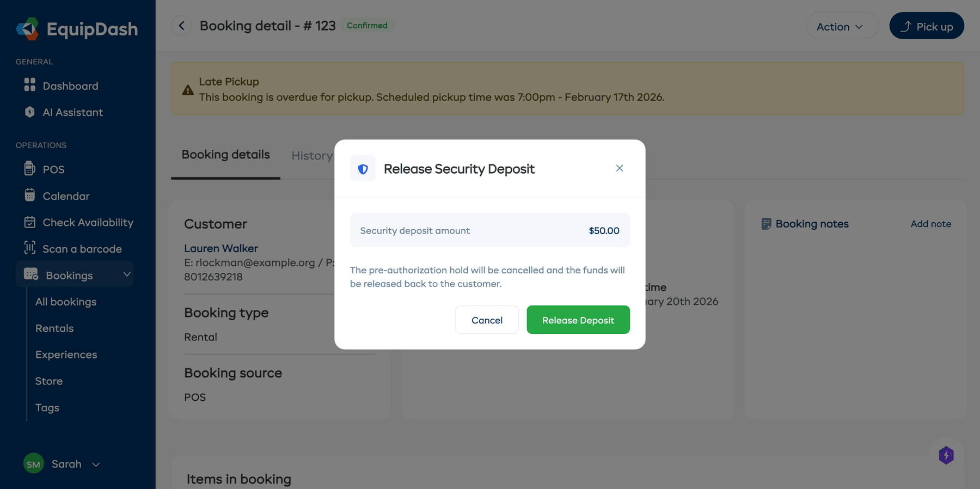Click Add note for booking notes
980x489 pixels.
point(931,223)
